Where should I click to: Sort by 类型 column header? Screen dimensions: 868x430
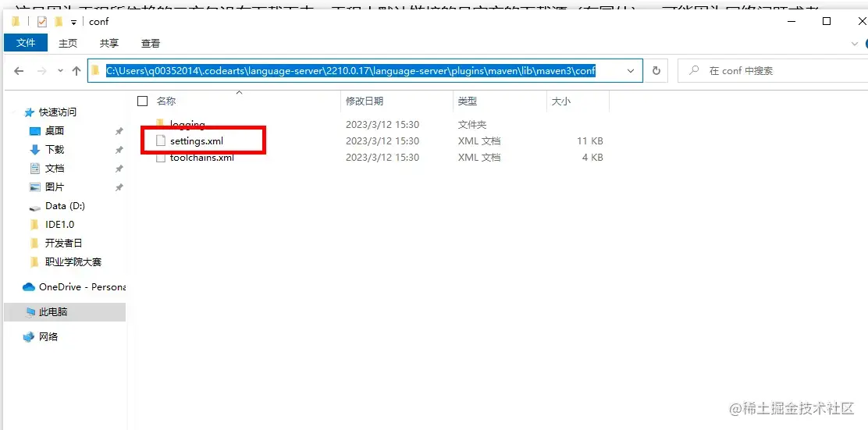coord(468,101)
